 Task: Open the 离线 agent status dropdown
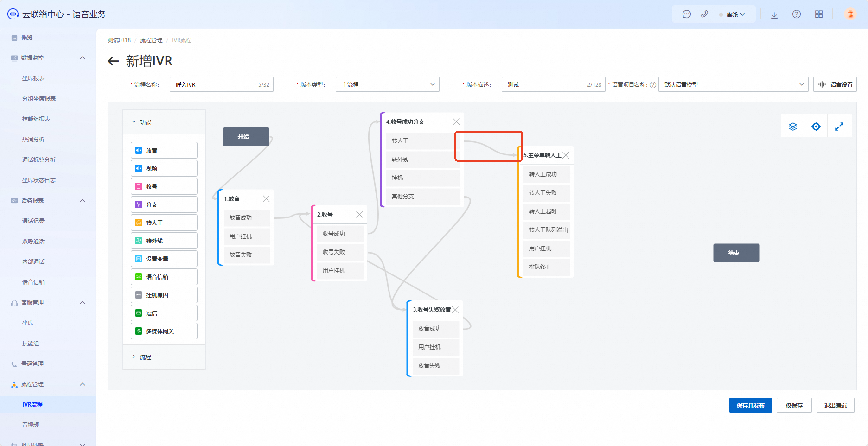(x=732, y=14)
